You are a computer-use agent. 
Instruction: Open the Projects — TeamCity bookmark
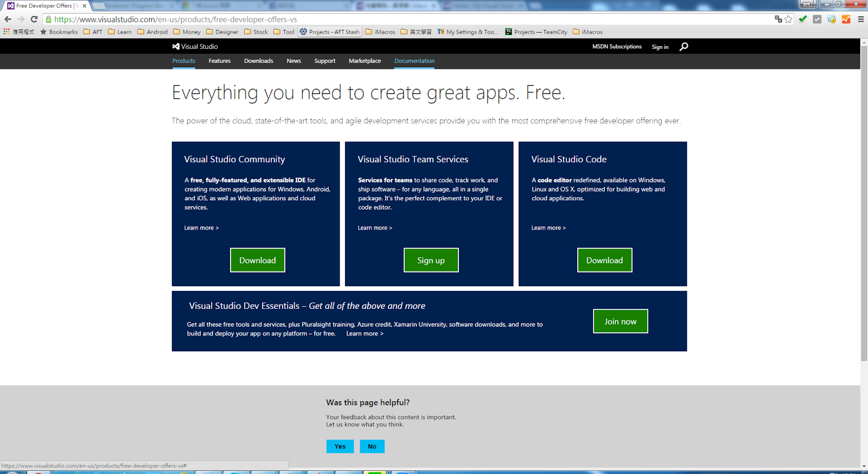click(x=536, y=32)
